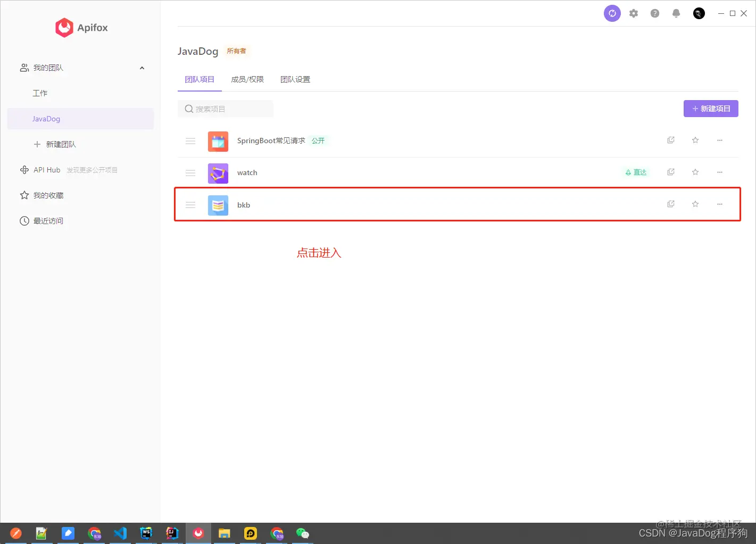Viewport: 756px width, 544px height.
Task: Click the watch project icon
Action: (218, 174)
